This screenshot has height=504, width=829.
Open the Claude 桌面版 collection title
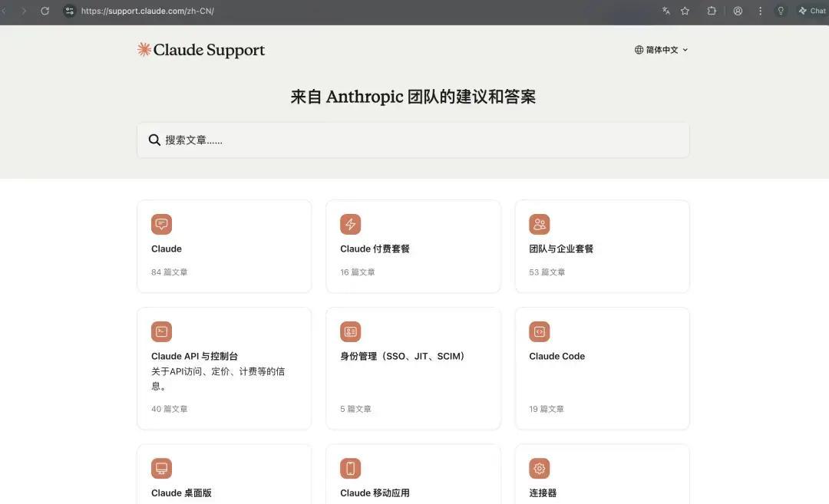[181, 493]
